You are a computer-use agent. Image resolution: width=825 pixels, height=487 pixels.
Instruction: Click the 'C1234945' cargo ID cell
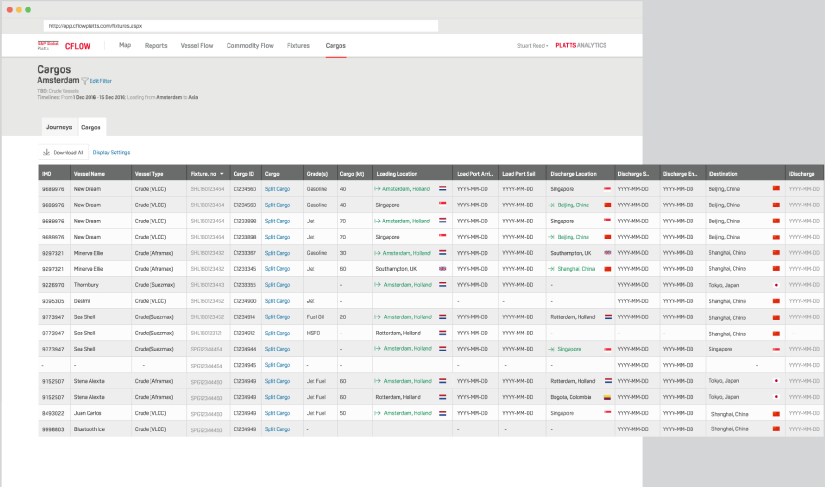coord(245,365)
